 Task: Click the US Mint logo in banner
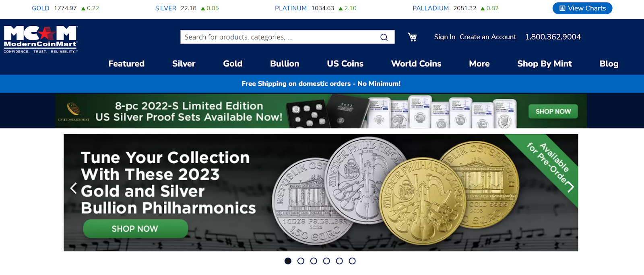point(74,112)
